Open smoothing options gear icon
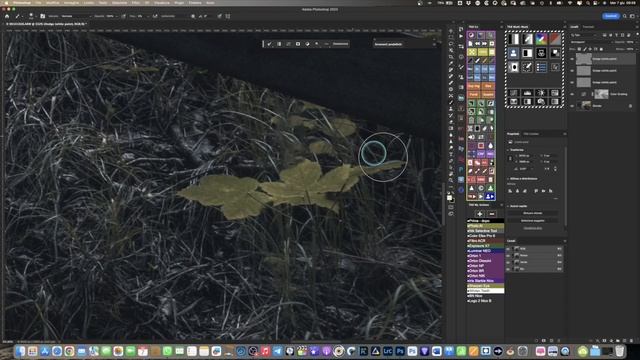 pos(193,16)
